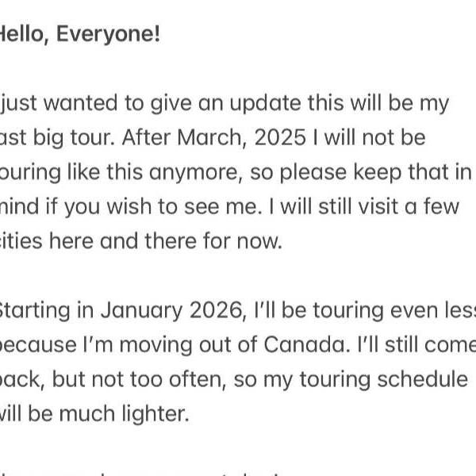Click the words 'touring schedule'
This screenshot has height=476, width=476.
point(384,381)
